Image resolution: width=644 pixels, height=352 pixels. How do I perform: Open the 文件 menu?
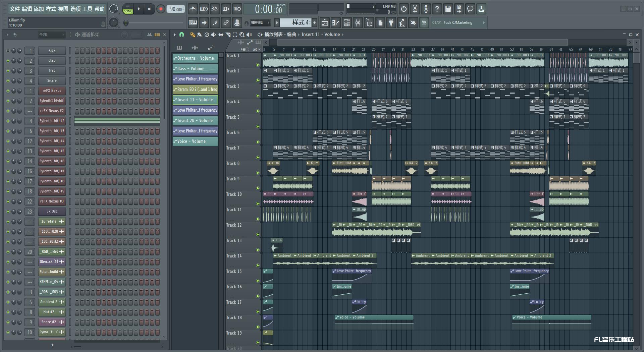coord(15,9)
